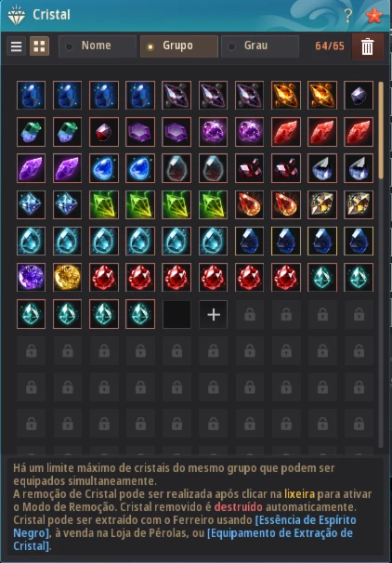This screenshot has height=563, width=392.
Task: Click the plus slot to add crystal
Action: [x=214, y=315]
